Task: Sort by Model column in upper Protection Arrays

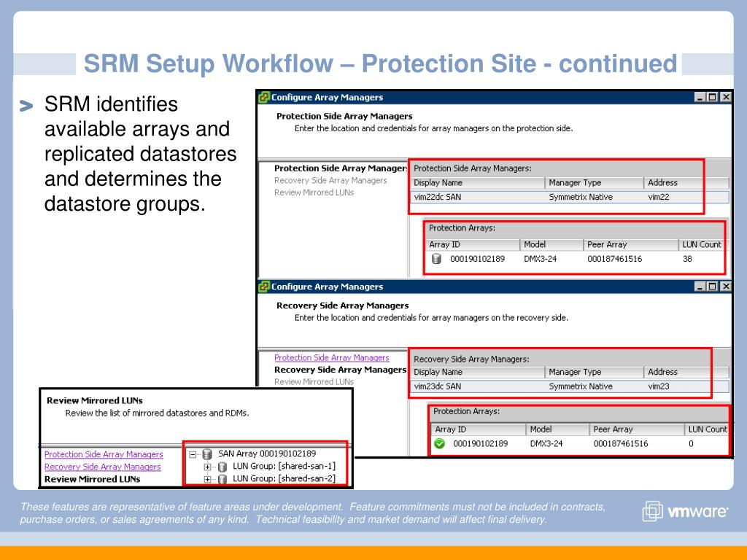Action: pyautogui.click(x=551, y=245)
